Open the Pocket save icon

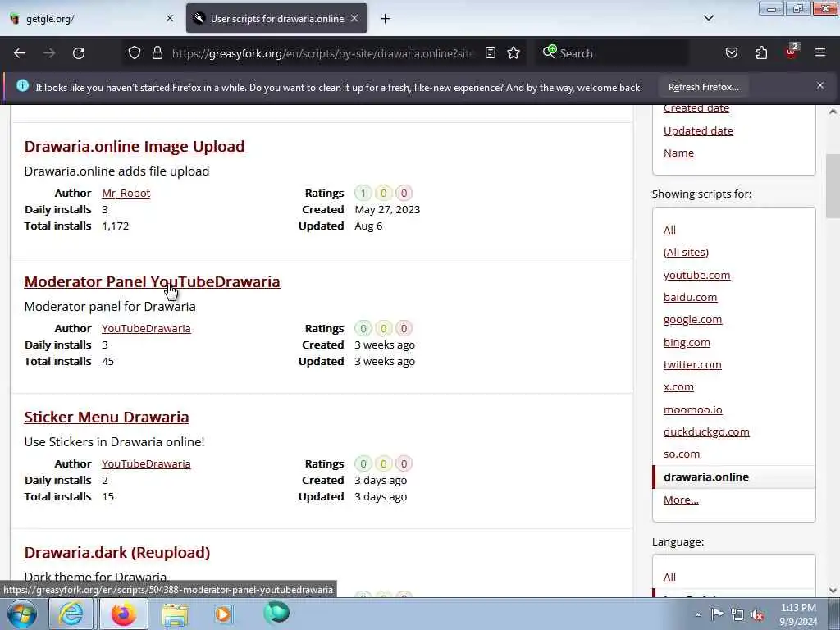[731, 53]
